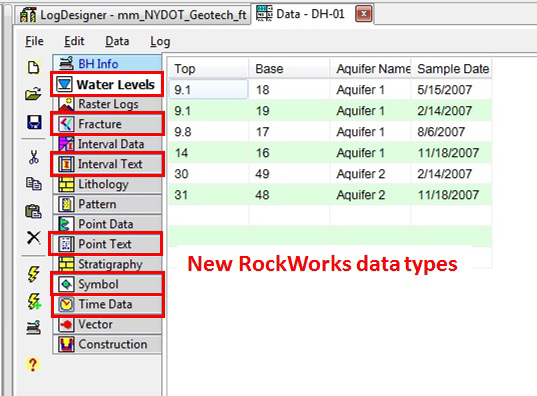Click the Sample Date column header
Image resolution: width=537 pixels, height=396 pixels.
point(452,69)
